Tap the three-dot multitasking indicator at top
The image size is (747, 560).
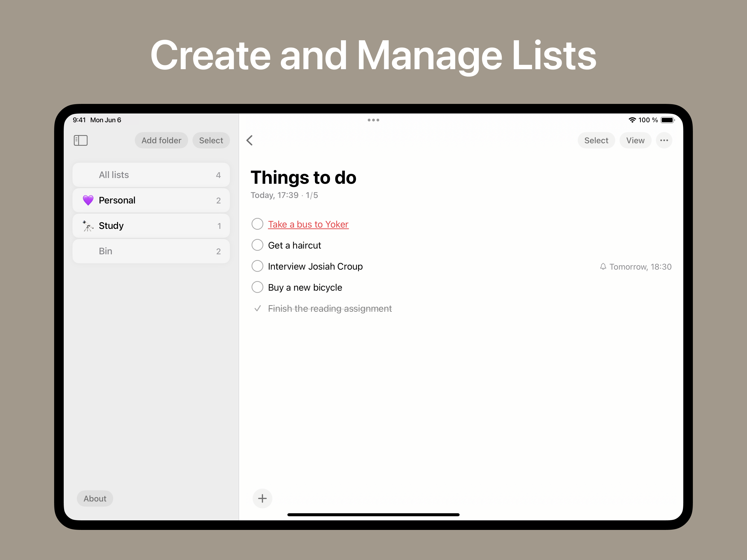[373, 120]
